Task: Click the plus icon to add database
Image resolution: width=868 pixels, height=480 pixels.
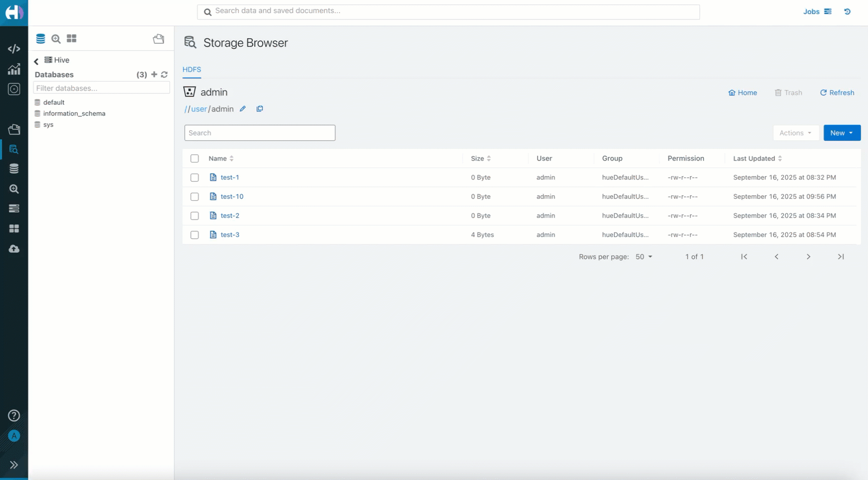Action: click(154, 74)
